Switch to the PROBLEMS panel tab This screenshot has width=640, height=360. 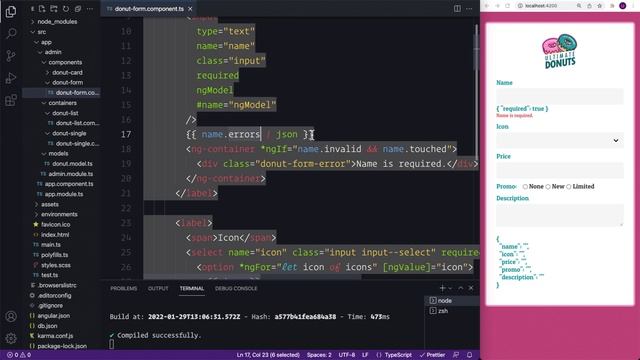click(x=124, y=288)
